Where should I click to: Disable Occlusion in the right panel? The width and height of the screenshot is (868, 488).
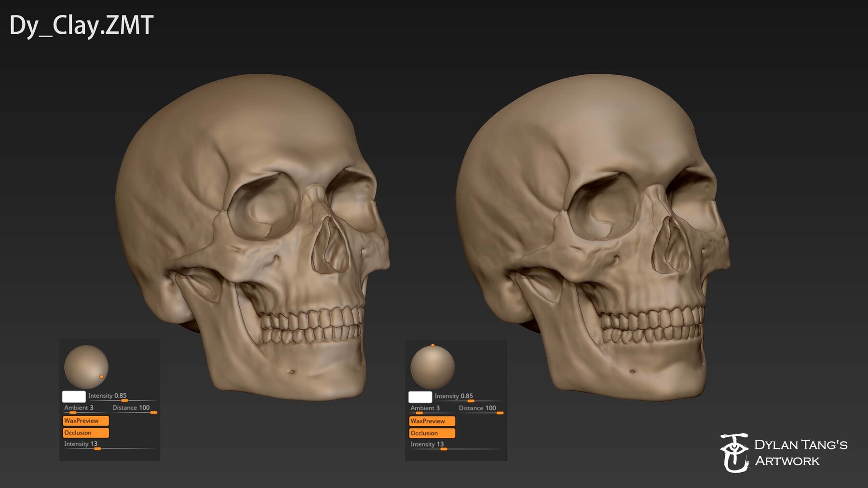432,433
